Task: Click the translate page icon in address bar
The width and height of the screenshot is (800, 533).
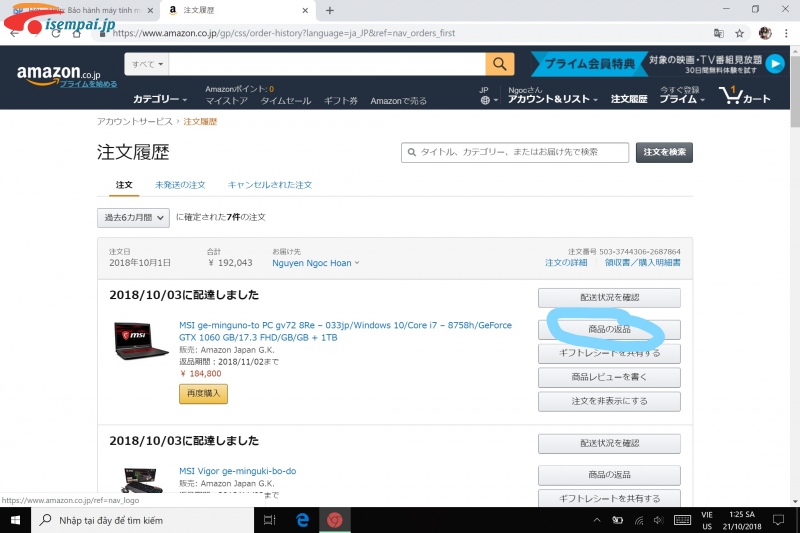Action: click(718, 33)
